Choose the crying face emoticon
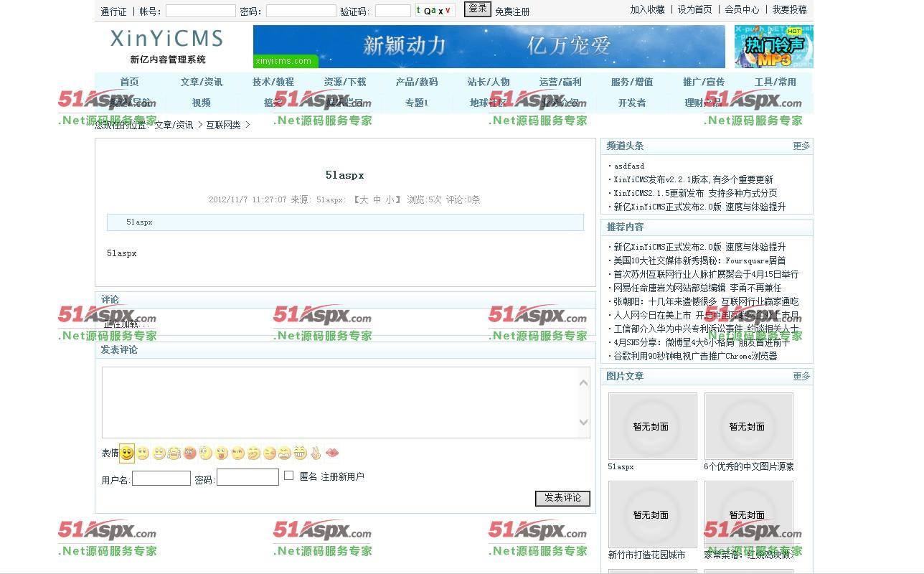The height and width of the screenshot is (574, 924). point(174,453)
